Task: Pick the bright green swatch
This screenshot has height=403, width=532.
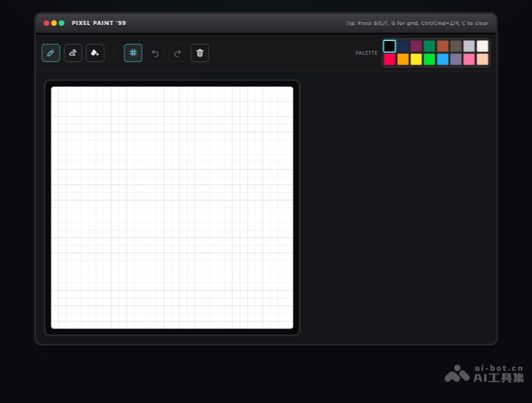Action: click(x=429, y=59)
